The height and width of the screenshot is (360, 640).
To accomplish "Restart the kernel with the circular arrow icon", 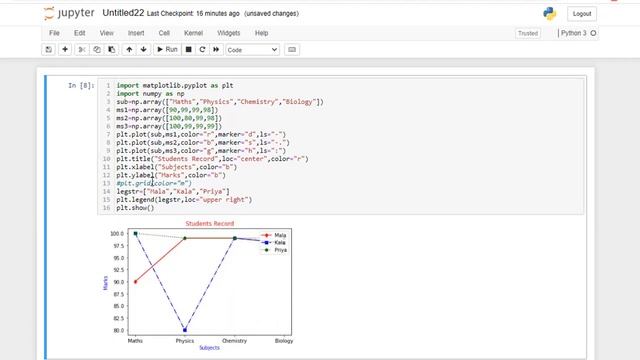I will [x=202, y=50].
